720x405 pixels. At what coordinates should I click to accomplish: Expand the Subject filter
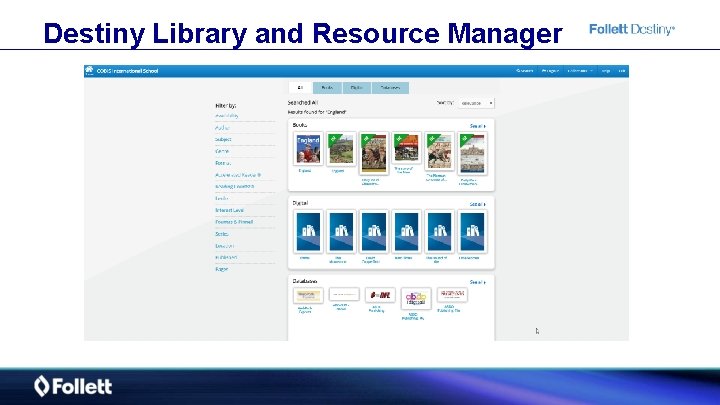tap(223, 139)
